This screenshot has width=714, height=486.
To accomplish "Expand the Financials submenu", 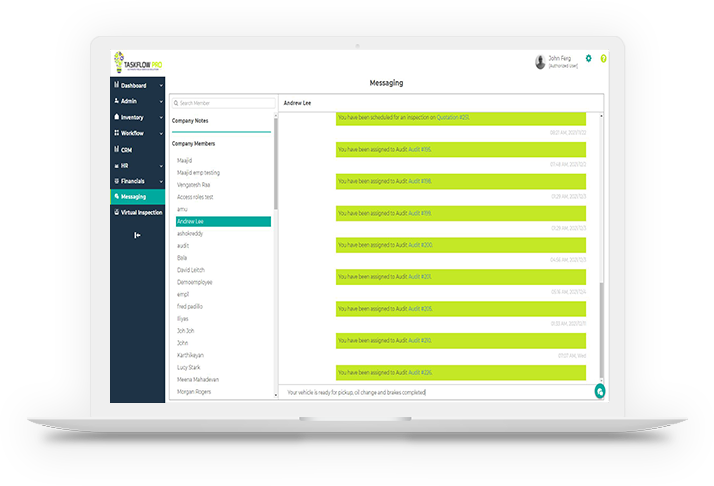I will 161,181.
